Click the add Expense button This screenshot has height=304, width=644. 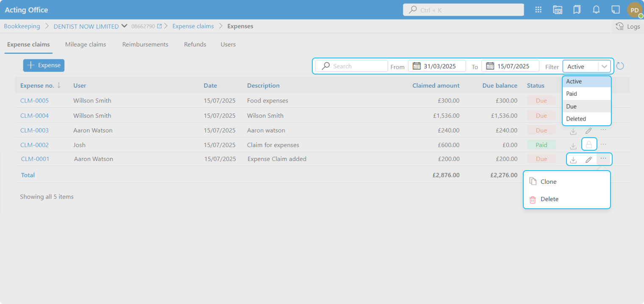[44, 65]
